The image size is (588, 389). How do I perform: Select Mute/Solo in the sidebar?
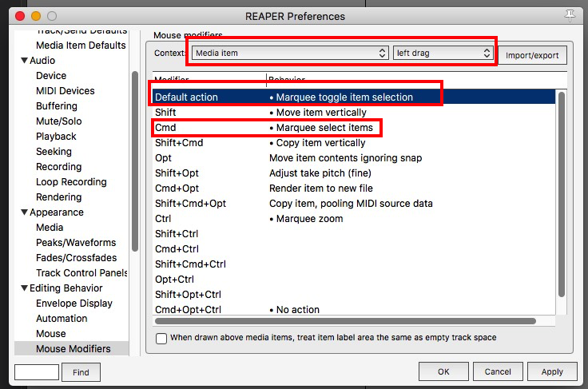pos(59,121)
